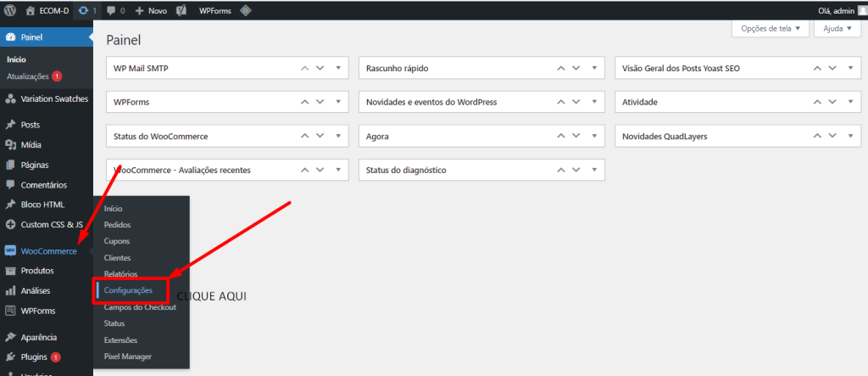Click Início under the Painel menu
The width and height of the screenshot is (868, 376).
(x=17, y=59)
